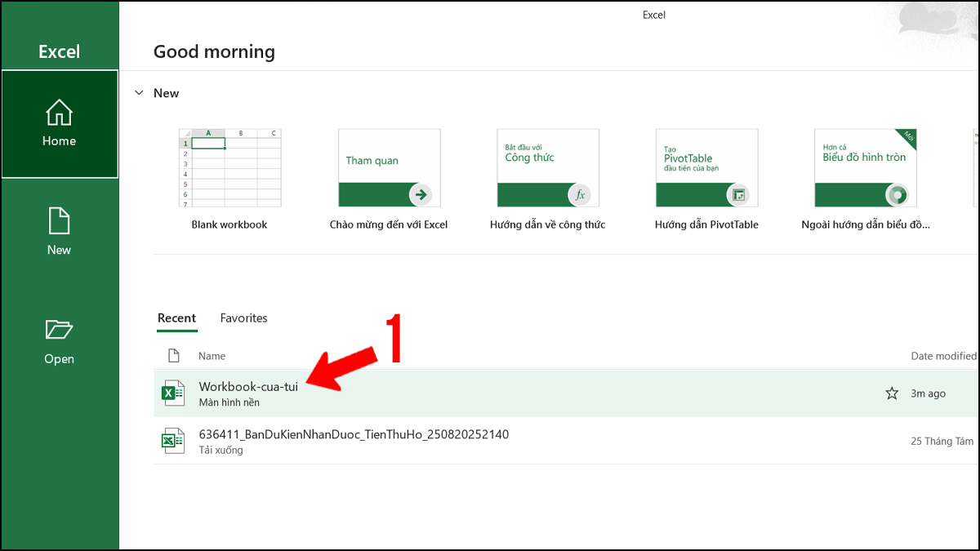Sort the file list by Name
Screen dimensions: 980x551
212,356
